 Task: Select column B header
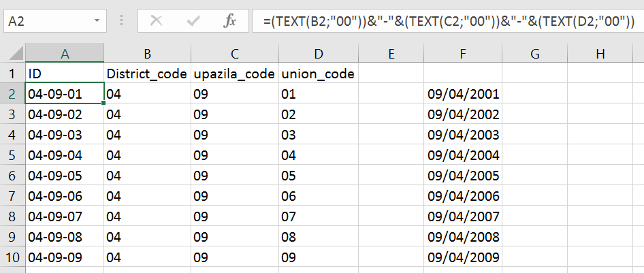147,54
